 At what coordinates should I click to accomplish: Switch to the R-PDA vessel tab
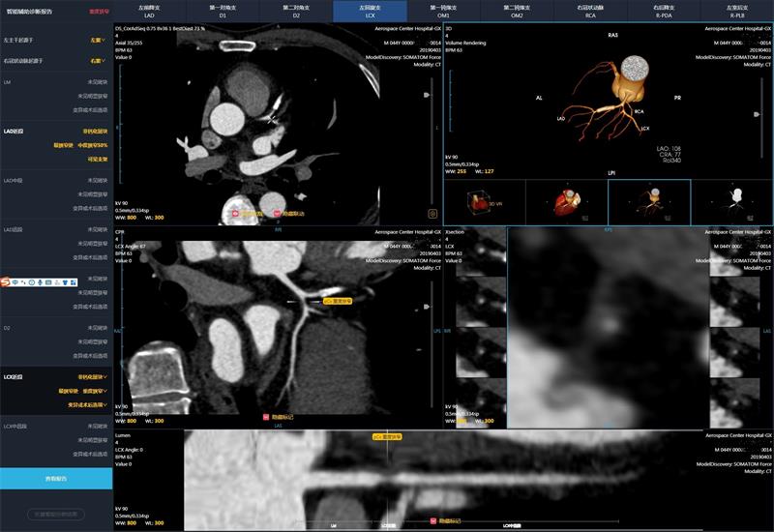tap(664, 11)
